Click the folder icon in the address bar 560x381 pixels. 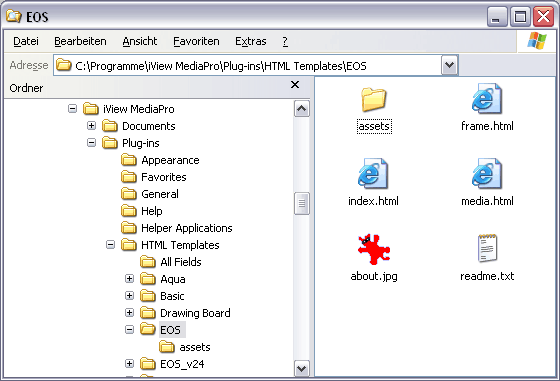tap(64, 65)
